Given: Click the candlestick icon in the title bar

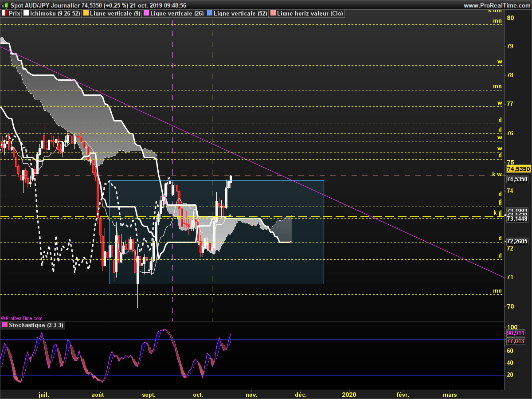Looking at the screenshot, I should click(5, 5).
